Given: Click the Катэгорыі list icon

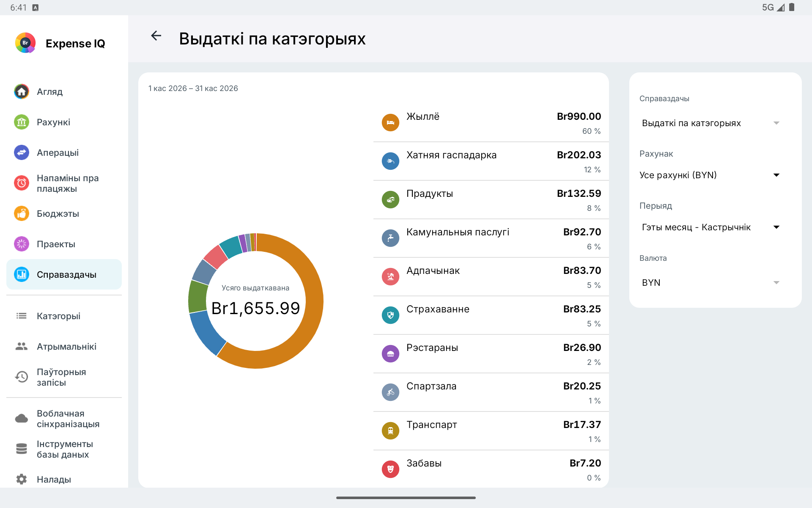Looking at the screenshot, I should [x=22, y=316].
